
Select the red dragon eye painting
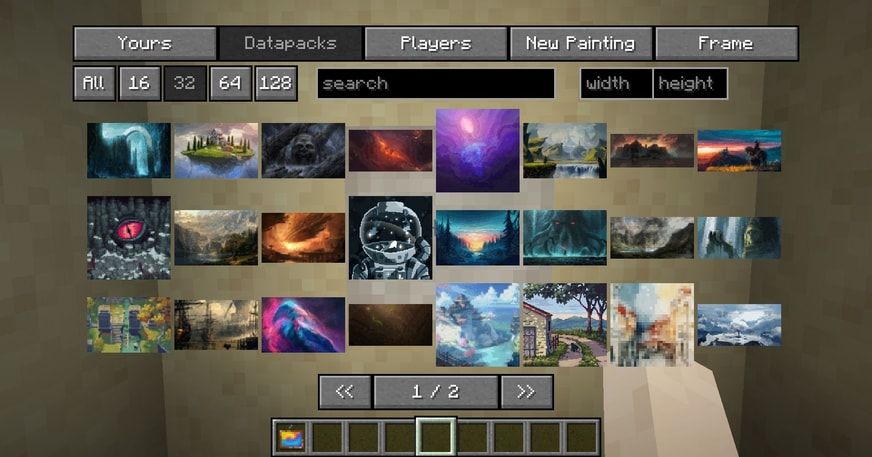(x=128, y=237)
